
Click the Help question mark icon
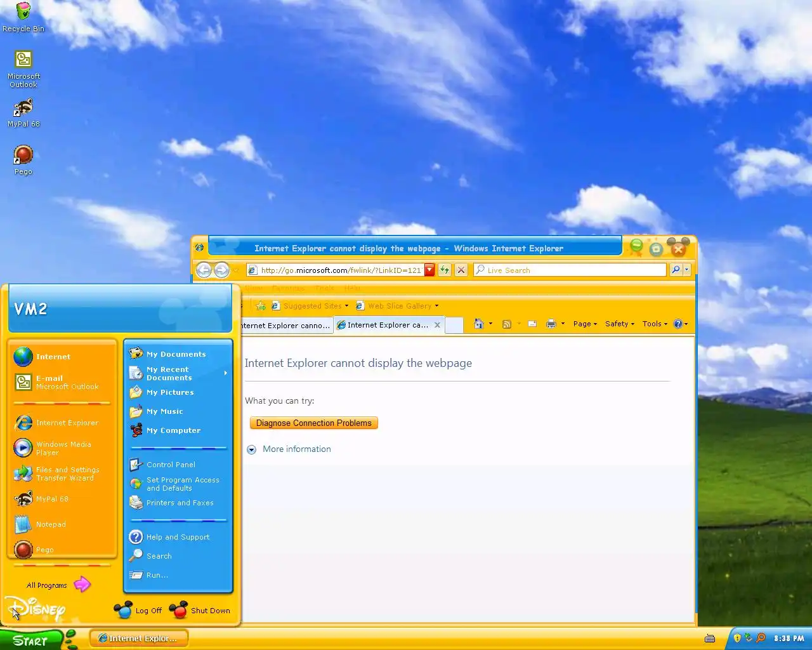tap(678, 324)
